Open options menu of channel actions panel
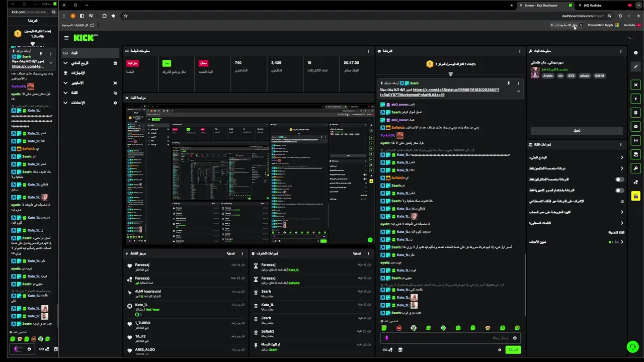 click(620, 144)
